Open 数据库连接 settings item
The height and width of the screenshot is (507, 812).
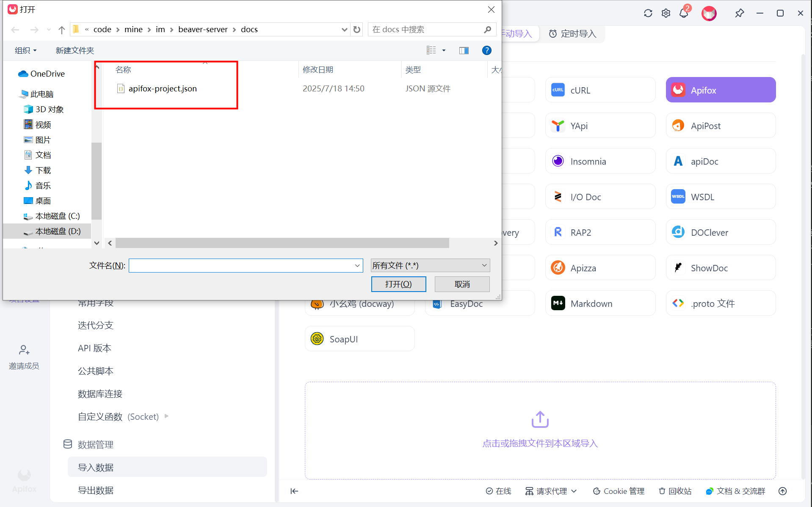(x=100, y=394)
